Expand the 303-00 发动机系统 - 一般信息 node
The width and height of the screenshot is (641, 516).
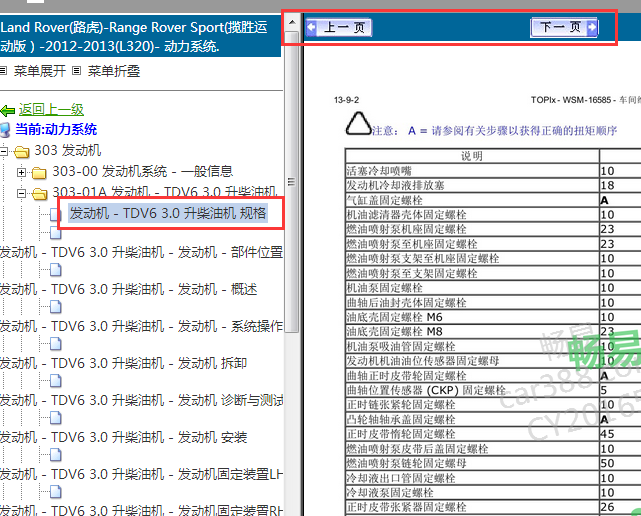click(x=21, y=173)
